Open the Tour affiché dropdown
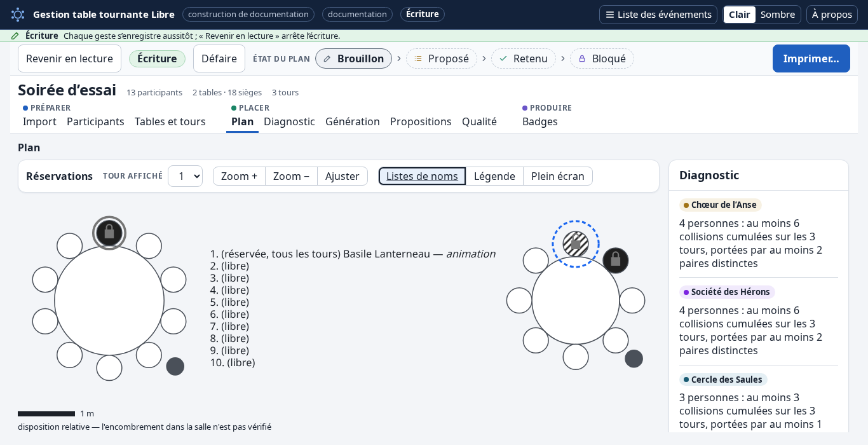Screen dimensions: 868x445 point(185,176)
